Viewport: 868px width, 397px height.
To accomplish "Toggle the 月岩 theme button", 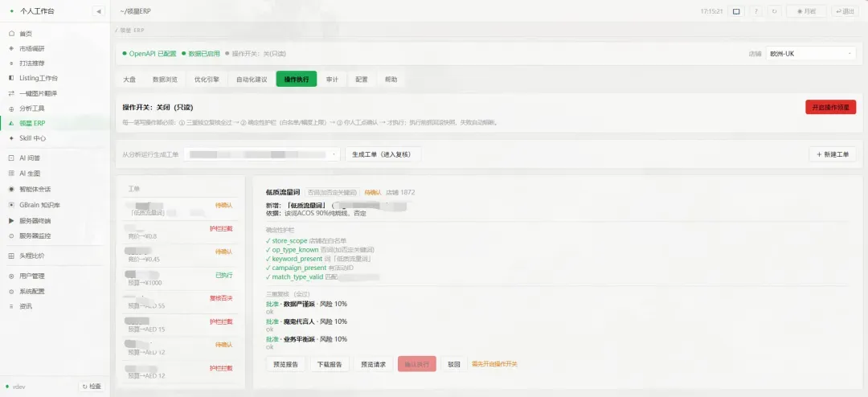I will [807, 11].
